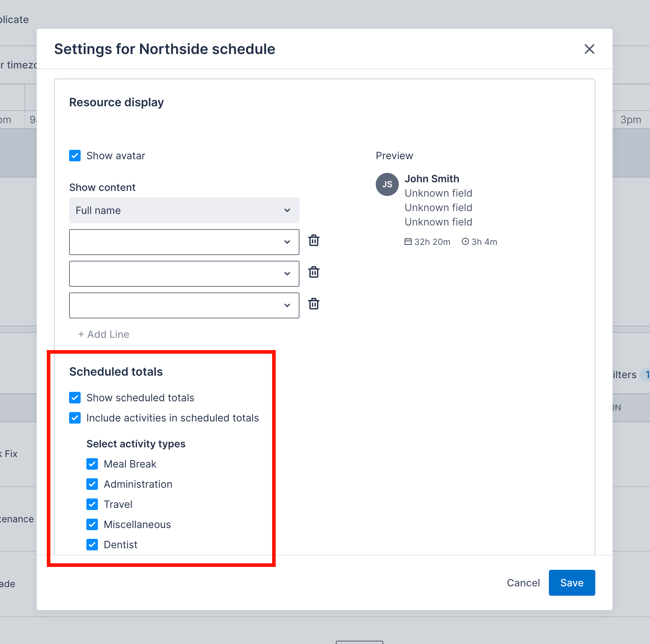Uncheck the Travel activity type
Screen dimensions: 650x644
pyautogui.click(x=92, y=504)
